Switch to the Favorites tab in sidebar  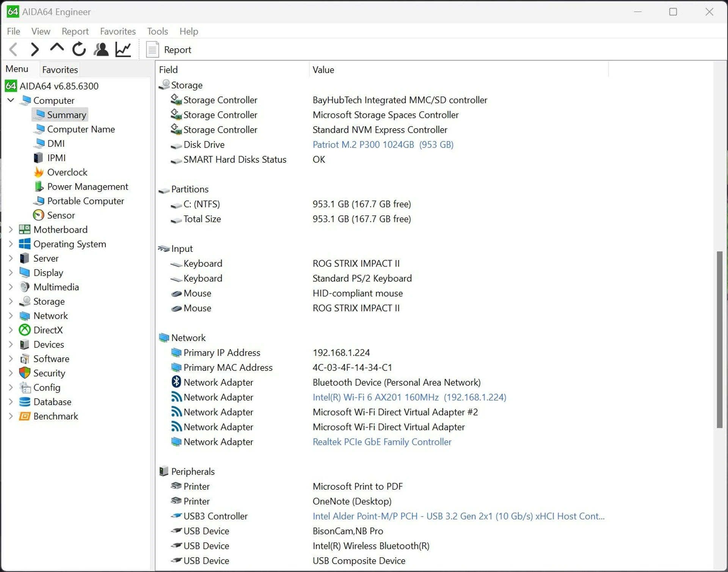[x=60, y=70]
